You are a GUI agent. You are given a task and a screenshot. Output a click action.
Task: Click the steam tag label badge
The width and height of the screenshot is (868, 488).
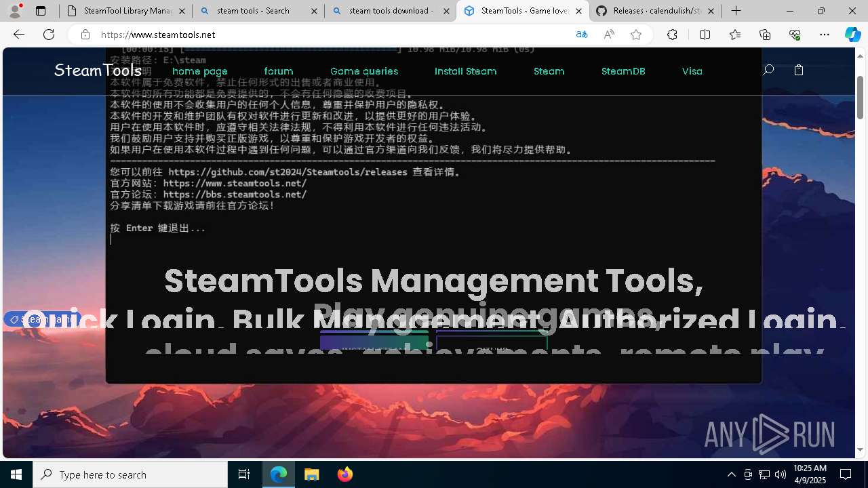pos(43,319)
